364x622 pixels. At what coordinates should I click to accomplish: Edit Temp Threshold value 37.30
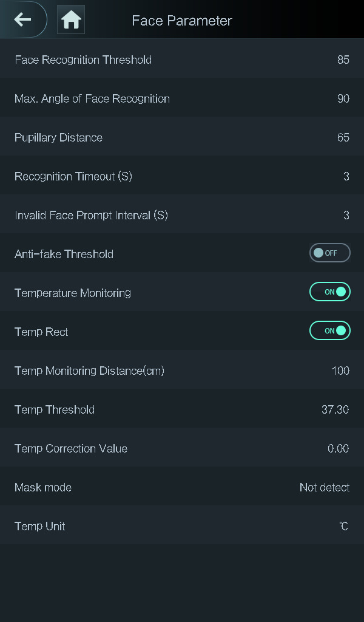[x=335, y=409]
